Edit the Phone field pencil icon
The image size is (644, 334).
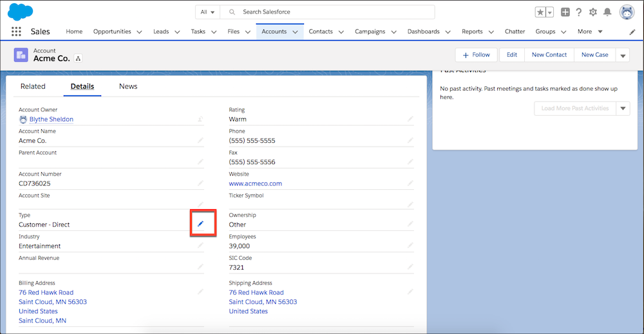[x=410, y=140]
